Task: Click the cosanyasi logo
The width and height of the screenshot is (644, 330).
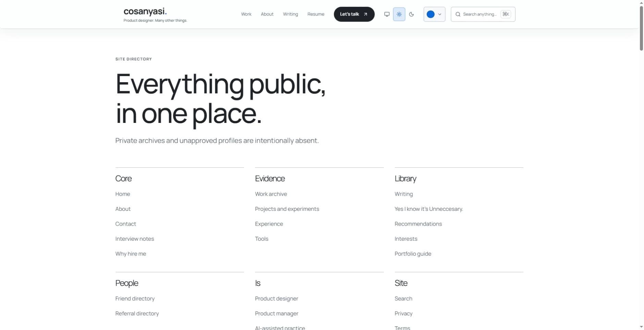Action: pyautogui.click(x=145, y=11)
